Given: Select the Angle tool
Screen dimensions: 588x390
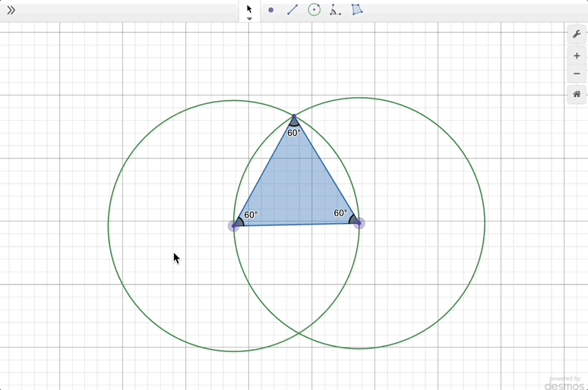Looking at the screenshot, I should point(335,11).
